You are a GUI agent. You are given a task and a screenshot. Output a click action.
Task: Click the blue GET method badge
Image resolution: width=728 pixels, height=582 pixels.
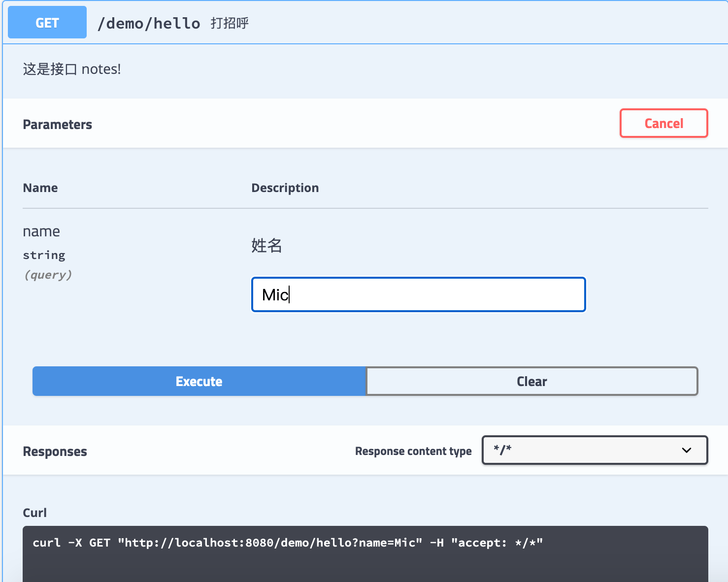(47, 23)
